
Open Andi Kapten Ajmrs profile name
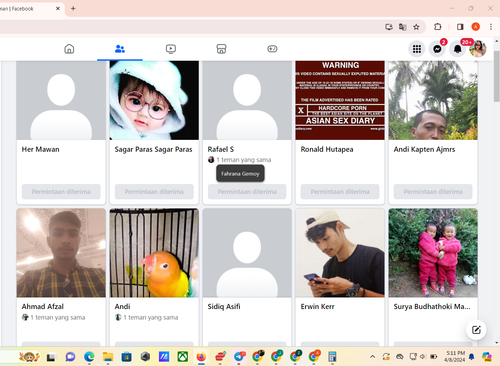[424, 149]
